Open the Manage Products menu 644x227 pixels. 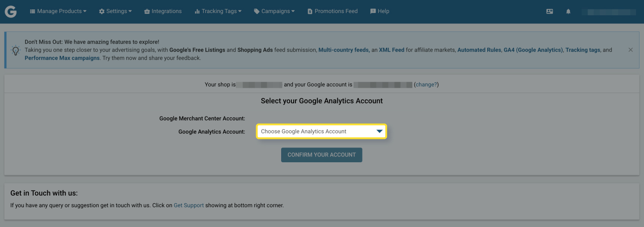[x=58, y=11]
